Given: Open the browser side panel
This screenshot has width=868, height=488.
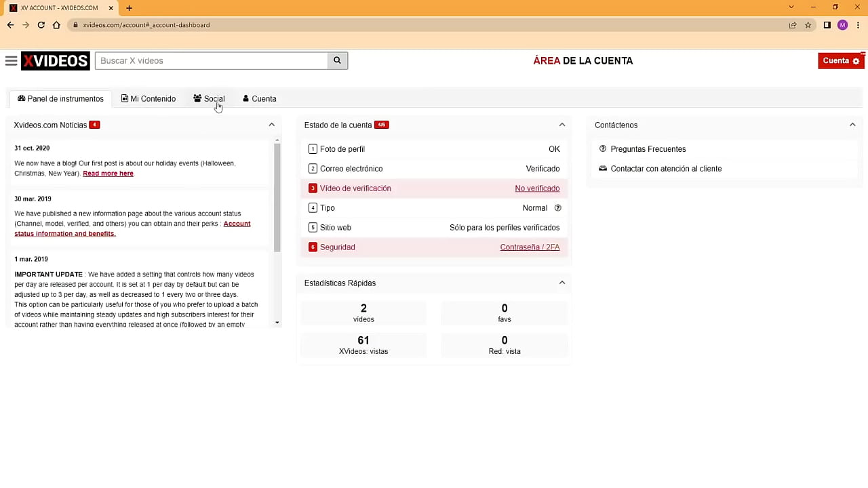Looking at the screenshot, I should [827, 25].
